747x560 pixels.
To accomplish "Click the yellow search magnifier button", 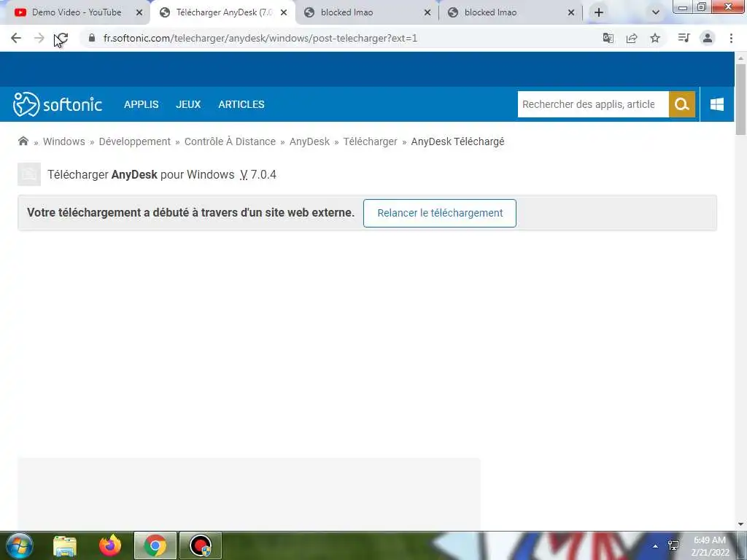I will pos(682,104).
